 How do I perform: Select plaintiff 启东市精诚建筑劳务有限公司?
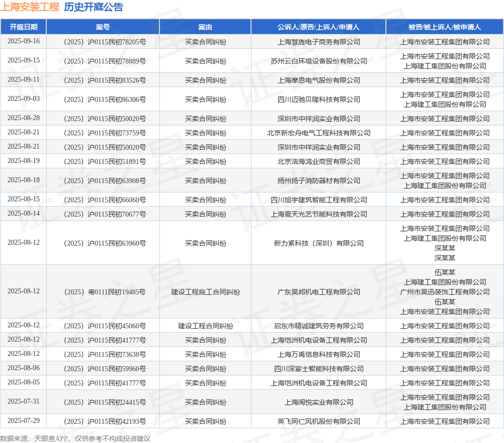pos(318,326)
